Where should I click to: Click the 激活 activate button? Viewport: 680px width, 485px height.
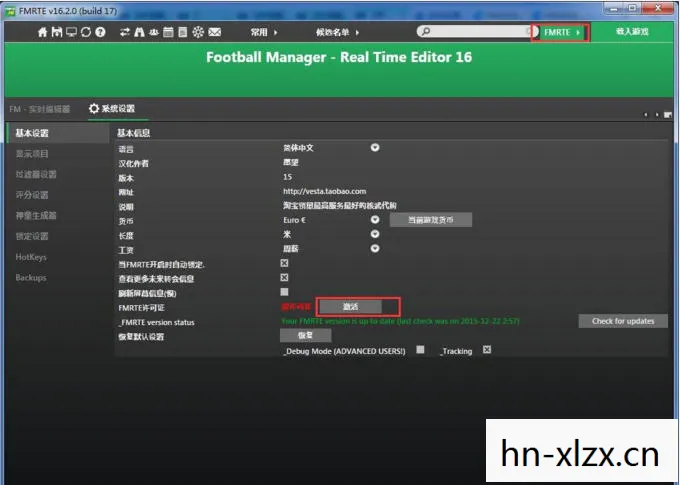coord(350,307)
